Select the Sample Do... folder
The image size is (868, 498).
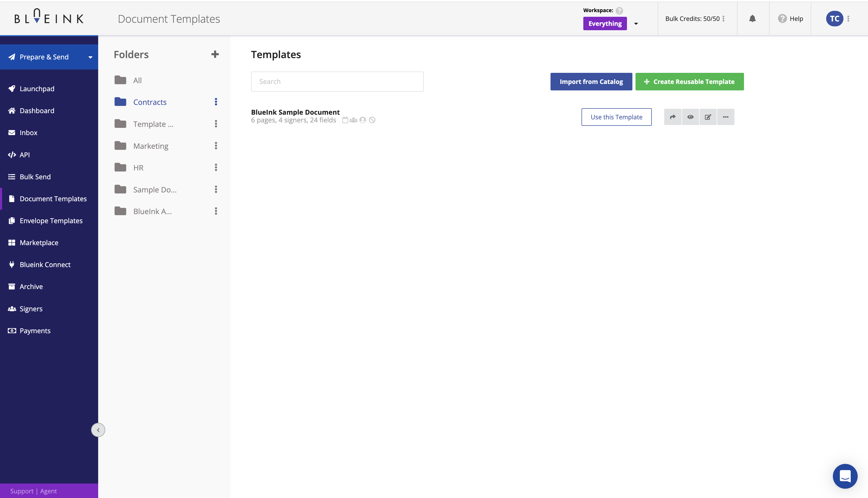154,190
